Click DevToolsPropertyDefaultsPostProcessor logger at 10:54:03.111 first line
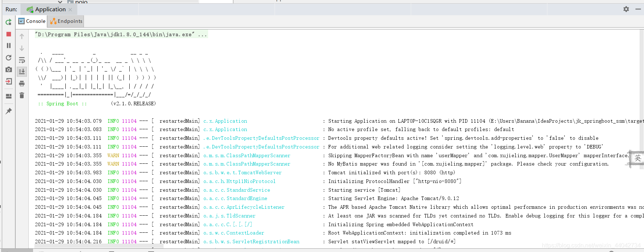The width and height of the screenshot is (644, 252). point(262,138)
